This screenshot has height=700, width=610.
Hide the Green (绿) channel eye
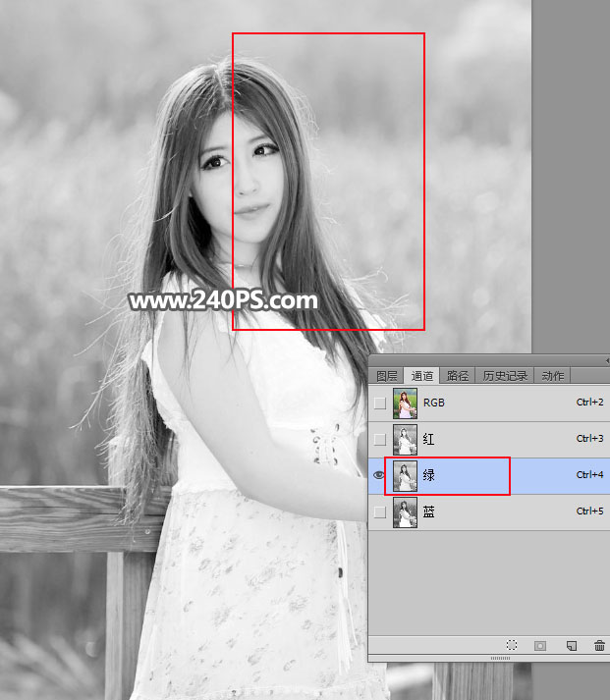pyautogui.click(x=379, y=475)
